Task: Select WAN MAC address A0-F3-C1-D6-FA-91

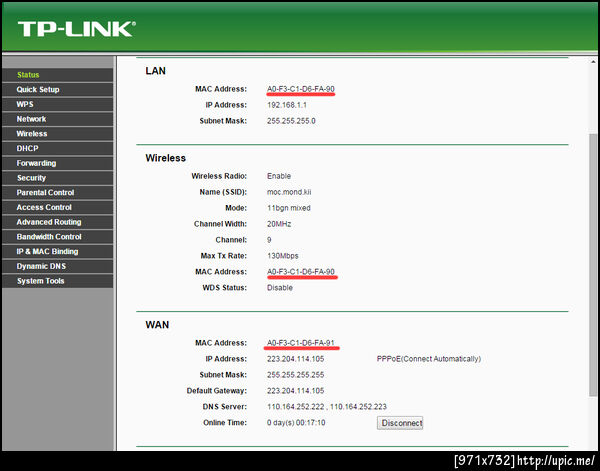Action: [x=301, y=343]
